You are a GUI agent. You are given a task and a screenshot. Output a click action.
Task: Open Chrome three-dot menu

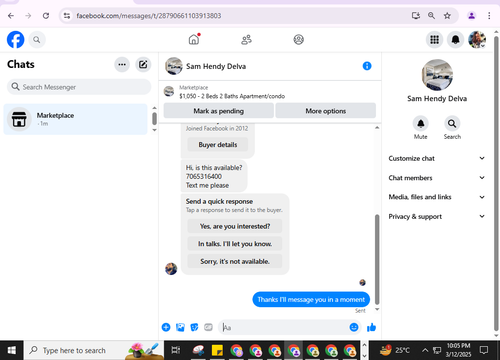(489, 16)
